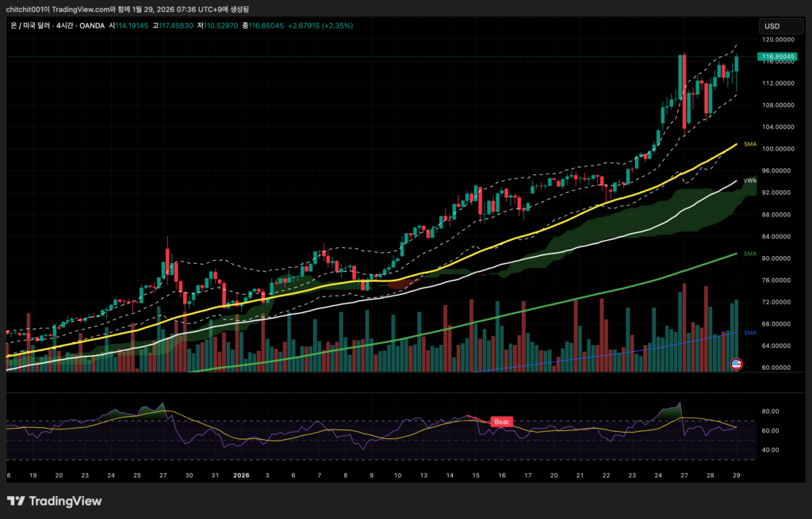
Task: Click the green SMA line label
Action: pyautogui.click(x=749, y=254)
